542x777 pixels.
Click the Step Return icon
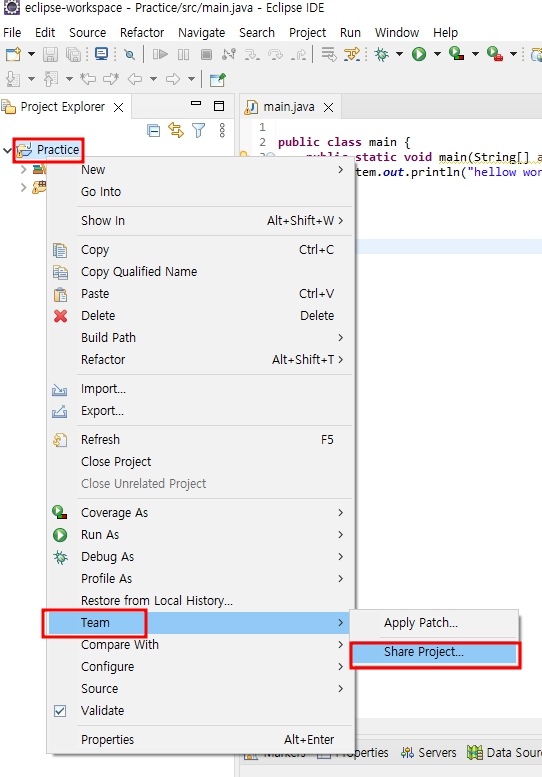[299, 54]
